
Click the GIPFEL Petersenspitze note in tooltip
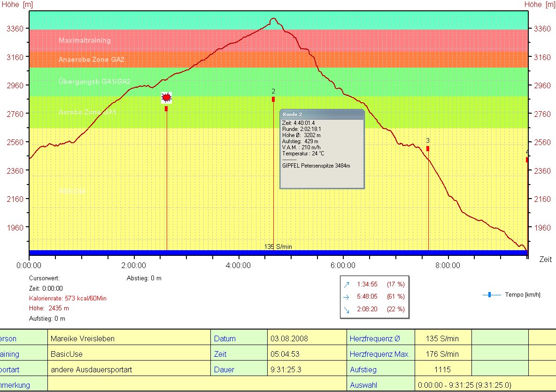coord(316,166)
